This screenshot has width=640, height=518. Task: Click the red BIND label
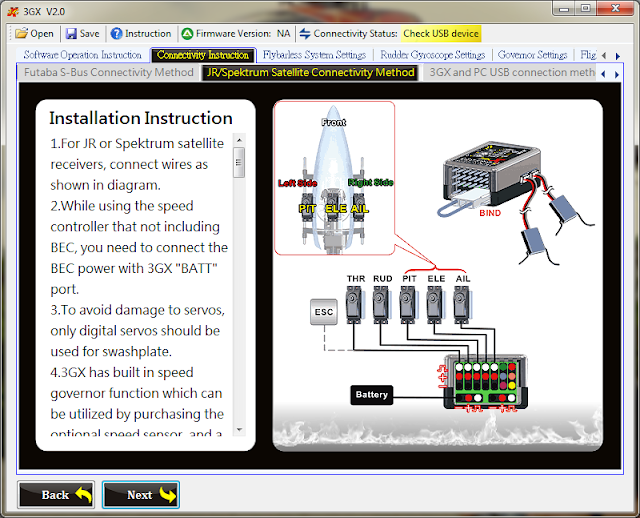(x=490, y=213)
